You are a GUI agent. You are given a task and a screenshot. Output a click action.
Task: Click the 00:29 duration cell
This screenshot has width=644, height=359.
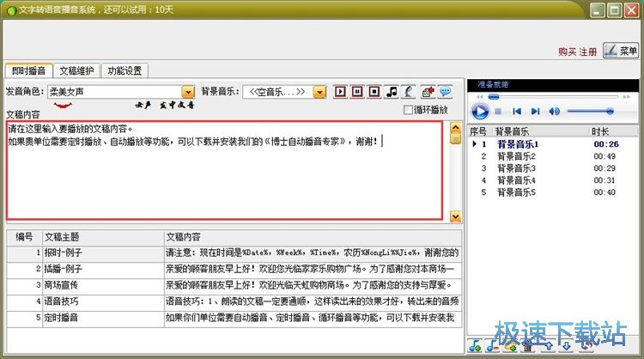coord(605,168)
